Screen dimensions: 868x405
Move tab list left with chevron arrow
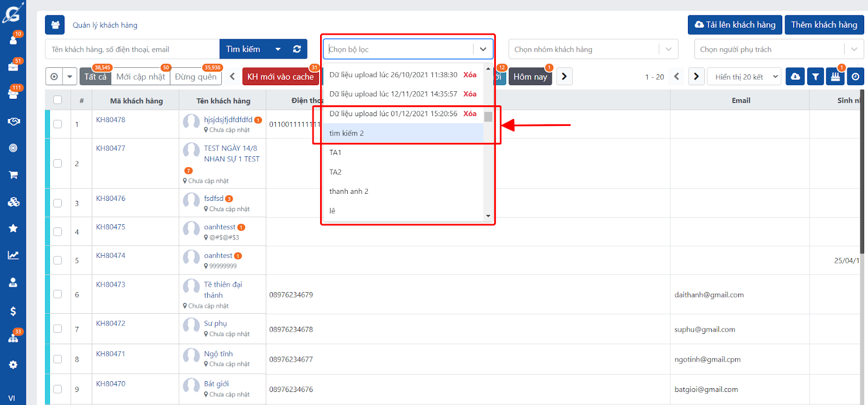(232, 77)
